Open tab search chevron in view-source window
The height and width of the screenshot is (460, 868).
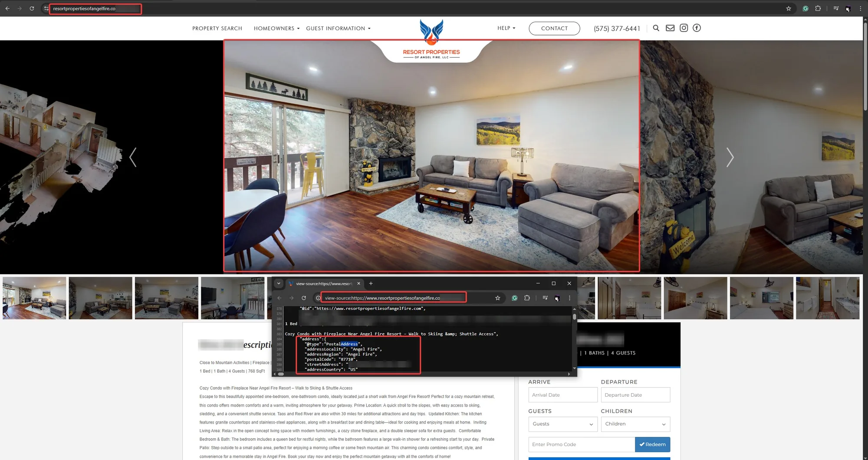[x=279, y=283]
